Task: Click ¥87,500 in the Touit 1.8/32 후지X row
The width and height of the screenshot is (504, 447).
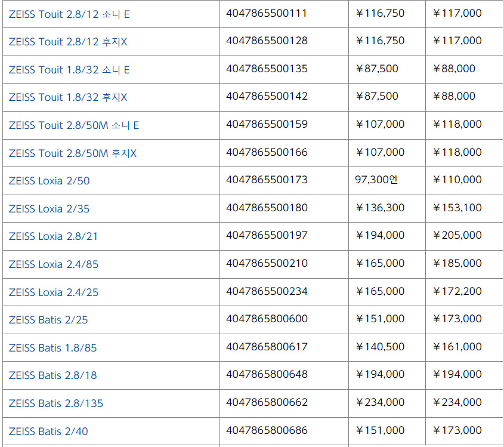Action: click(x=377, y=96)
